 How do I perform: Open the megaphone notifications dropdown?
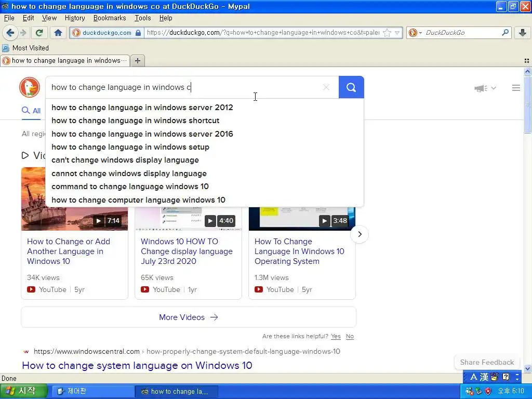click(485, 88)
